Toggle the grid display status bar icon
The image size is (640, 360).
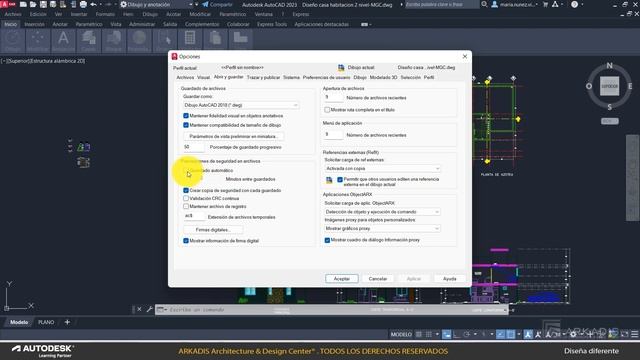[x=419, y=334]
